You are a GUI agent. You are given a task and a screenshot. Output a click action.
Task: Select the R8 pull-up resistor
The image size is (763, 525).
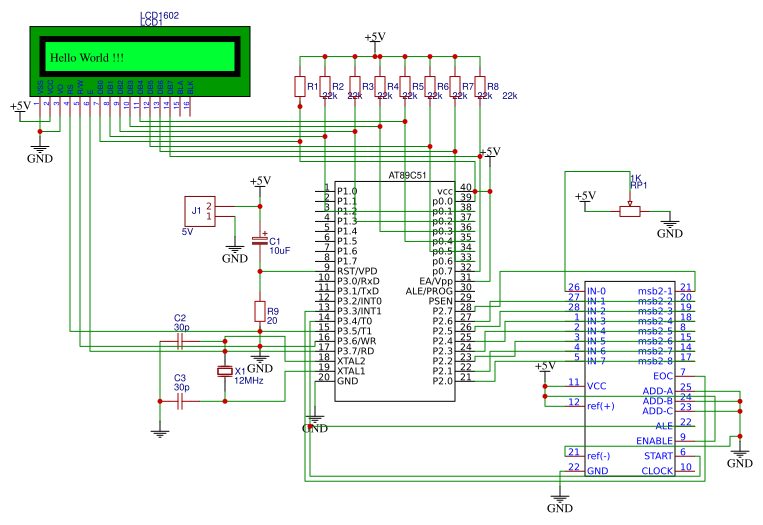coord(480,86)
